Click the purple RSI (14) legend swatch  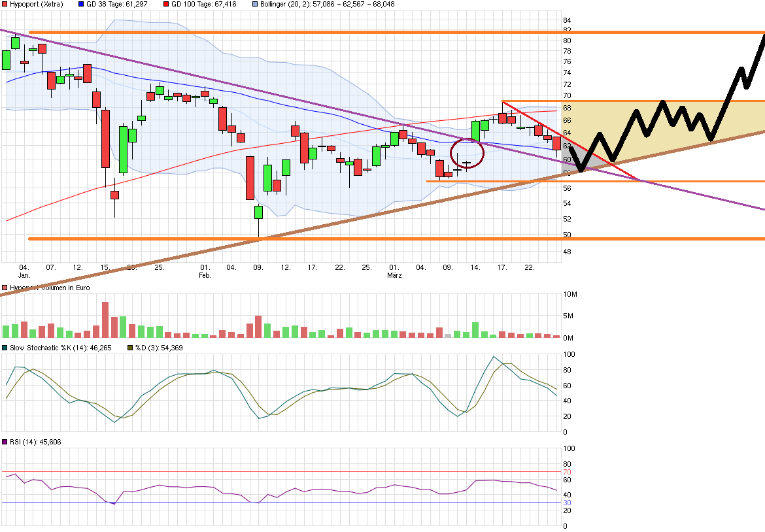tap(5, 442)
